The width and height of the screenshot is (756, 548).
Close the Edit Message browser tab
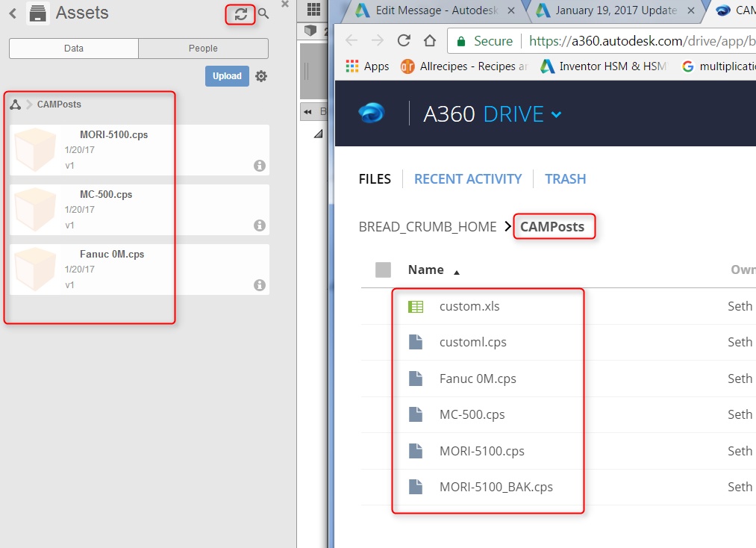pos(511,10)
